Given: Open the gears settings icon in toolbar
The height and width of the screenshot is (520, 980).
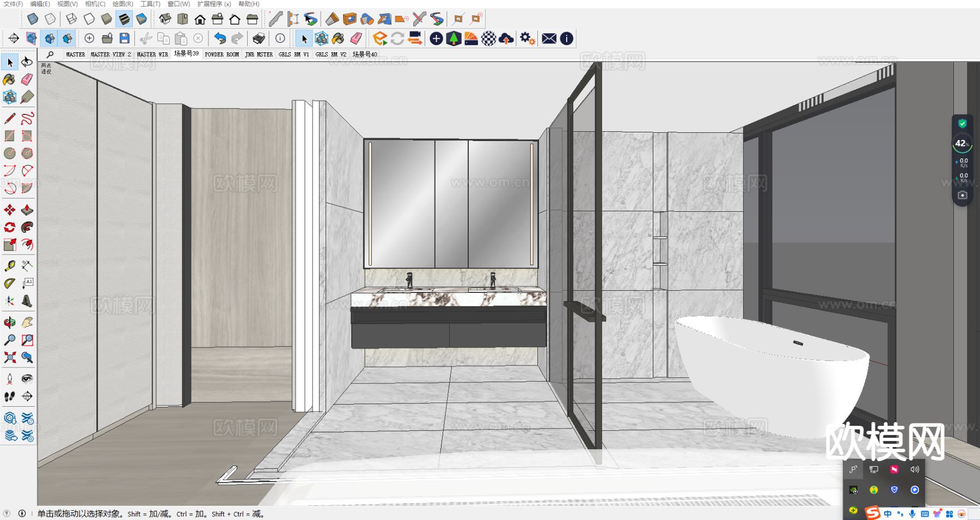Looking at the screenshot, I should click(527, 38).
